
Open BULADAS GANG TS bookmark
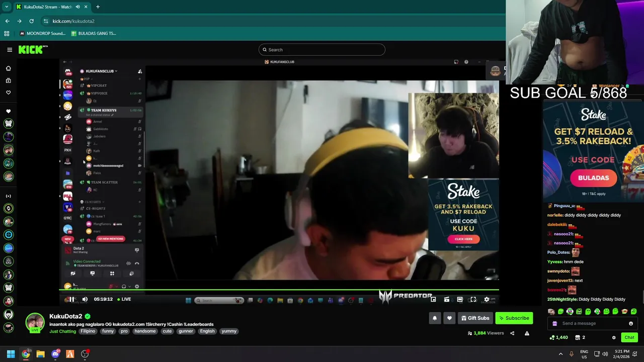pyautogui.click(x=94, y=34)
